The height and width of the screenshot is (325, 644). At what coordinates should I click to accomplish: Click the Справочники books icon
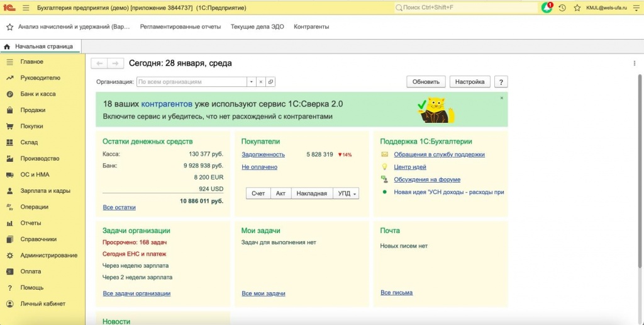click(x=10, y=239)
